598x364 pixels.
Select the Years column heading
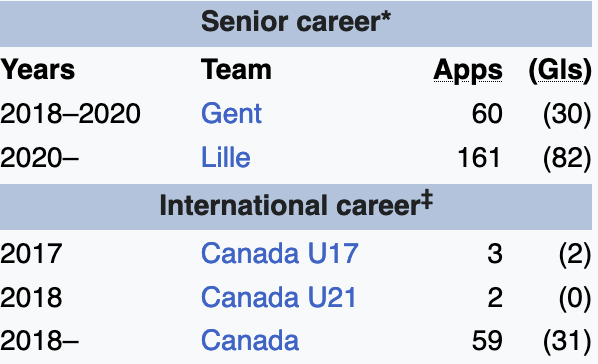(x=37, y=70)
